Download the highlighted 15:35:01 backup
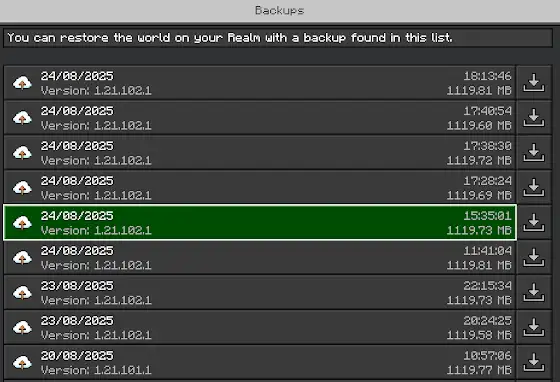Viewport: 560px width, 382px height. tap(534, 222)
